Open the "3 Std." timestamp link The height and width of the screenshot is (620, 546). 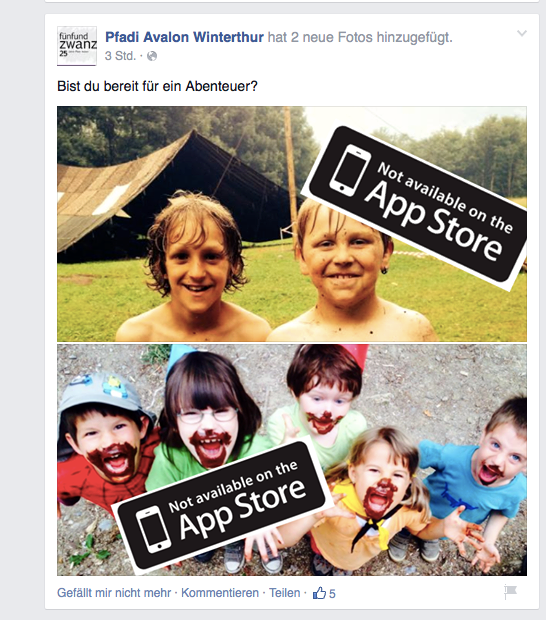click(120, 56)
